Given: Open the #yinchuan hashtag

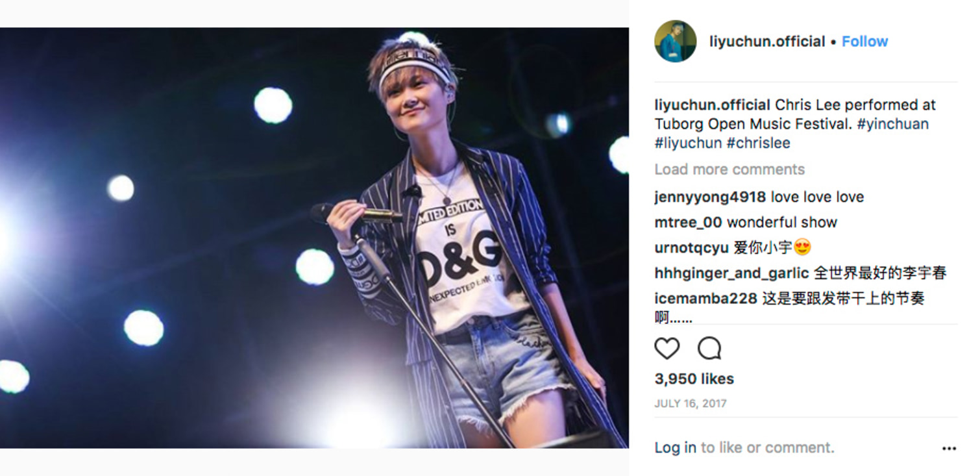Looking at the screenshot, I should coord(892,124).
